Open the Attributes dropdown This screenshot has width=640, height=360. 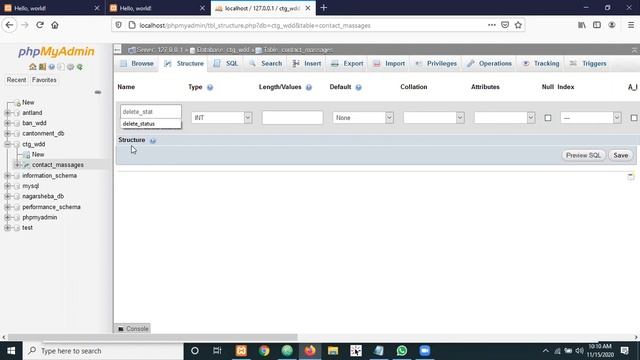click(x=504, y=118)
